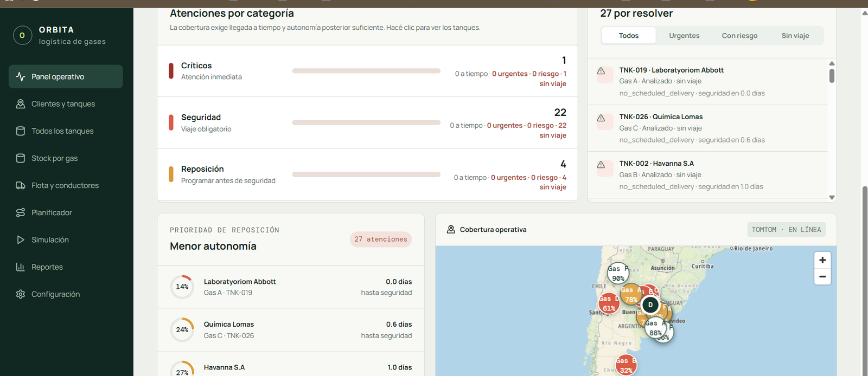
Task: Click the page vertical scrollbar thumb
Action: click(x=865, y=281)
